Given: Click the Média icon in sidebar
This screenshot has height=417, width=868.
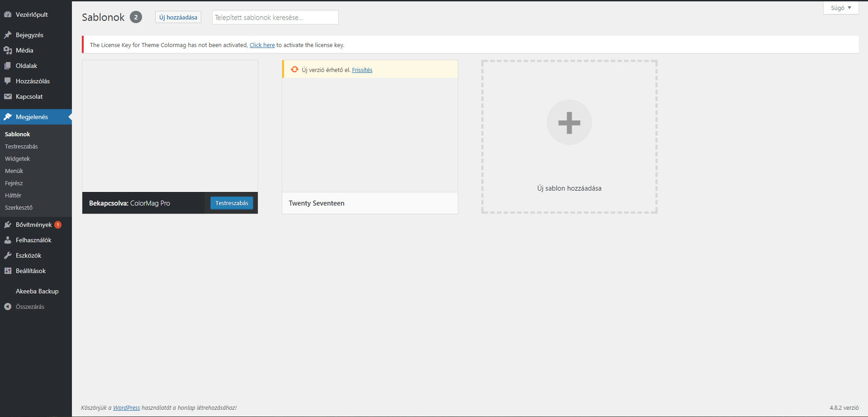Looking at the screenshot, I should click(8, 50).
